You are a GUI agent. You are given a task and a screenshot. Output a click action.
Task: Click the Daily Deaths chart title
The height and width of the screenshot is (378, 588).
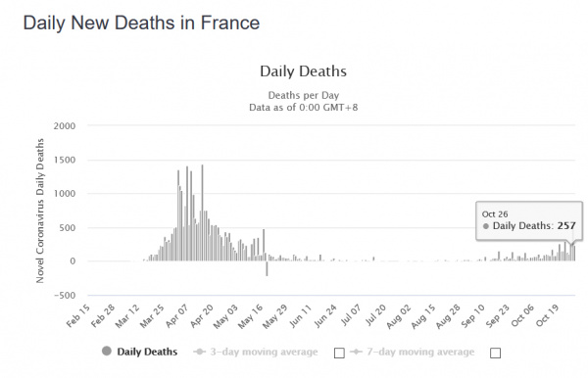(x=303, y=71)
